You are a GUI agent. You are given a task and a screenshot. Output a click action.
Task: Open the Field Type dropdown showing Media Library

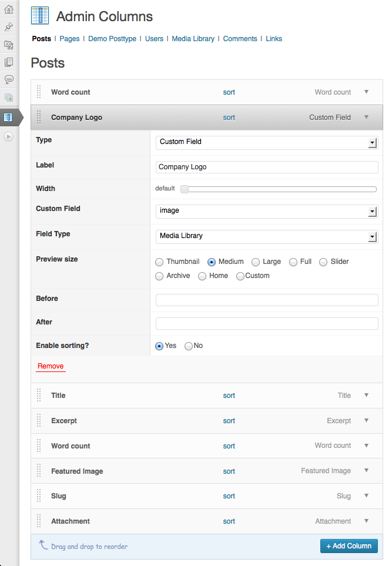[267, 236]
